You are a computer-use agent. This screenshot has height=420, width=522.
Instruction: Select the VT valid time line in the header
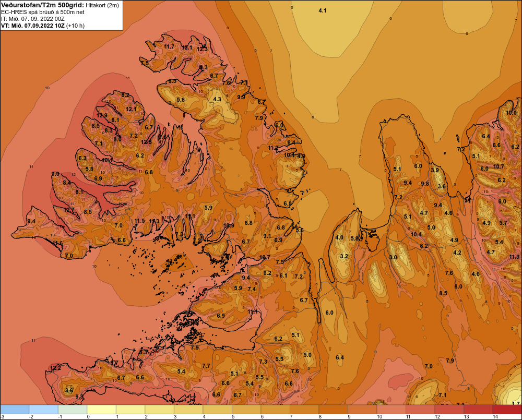[x=43, y=26]
